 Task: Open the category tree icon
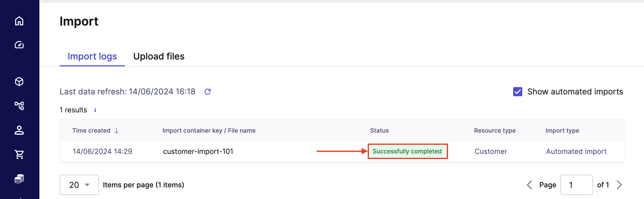click(x=19, y=106)
